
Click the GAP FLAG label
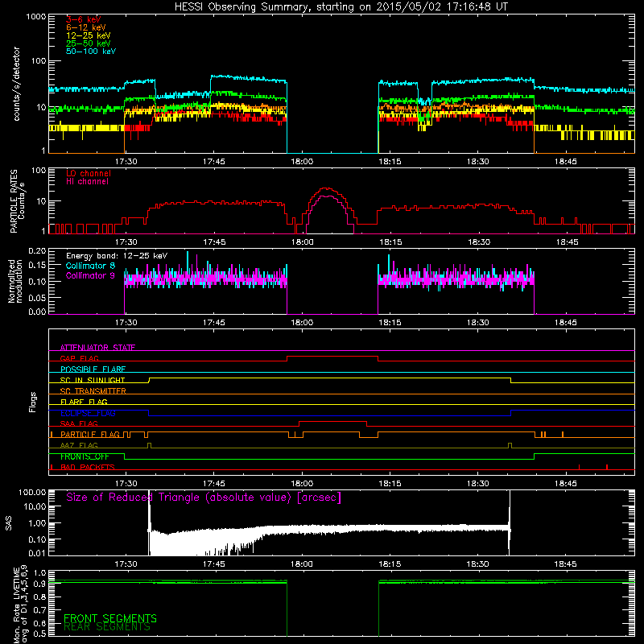click(x=79, y=358)
